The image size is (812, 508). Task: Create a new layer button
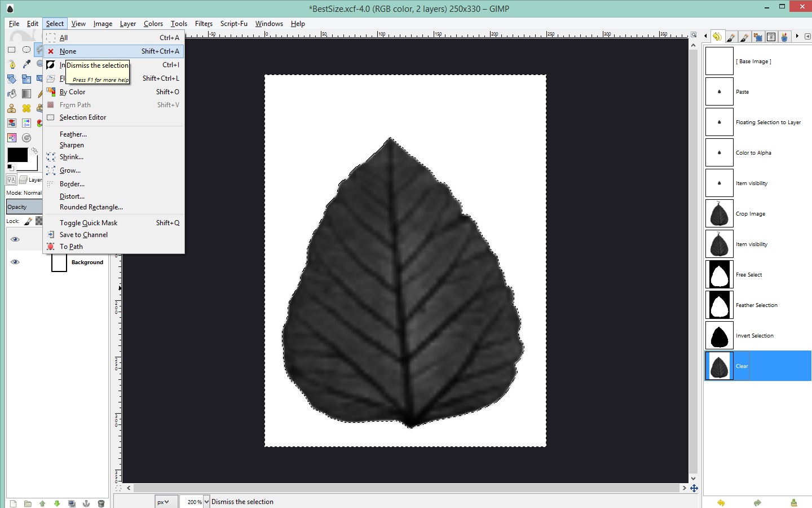(x=12, y=503)
